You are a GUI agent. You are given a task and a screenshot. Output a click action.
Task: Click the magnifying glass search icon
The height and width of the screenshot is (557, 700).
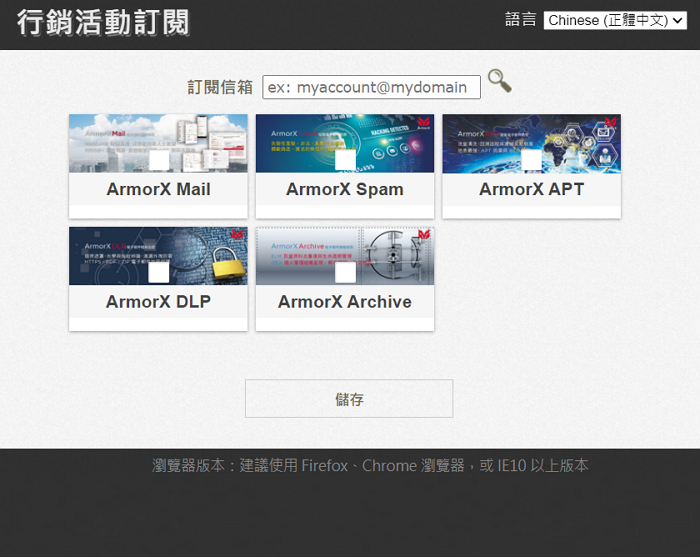[x=500, y=81]
